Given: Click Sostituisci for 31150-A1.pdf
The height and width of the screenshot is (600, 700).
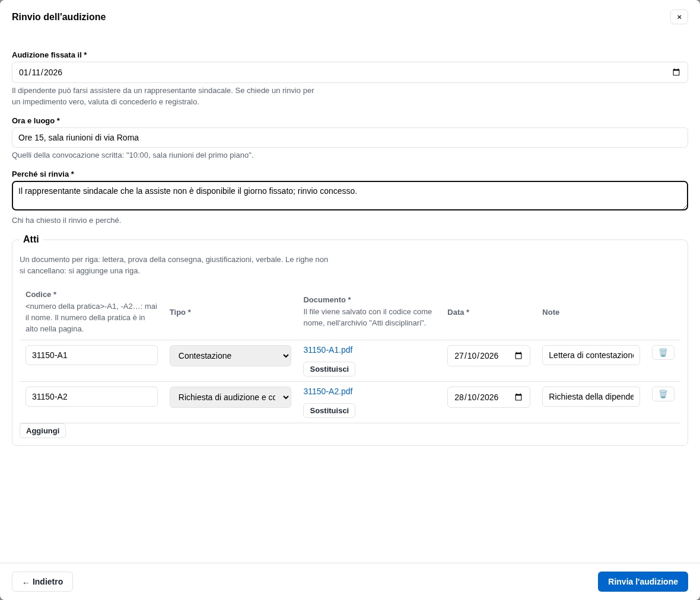Looking at the screenshot, I should (x=329, y=369).
